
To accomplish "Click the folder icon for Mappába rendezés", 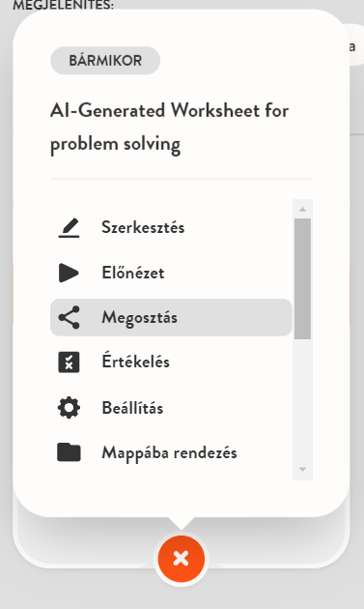I will click(70, 452).
